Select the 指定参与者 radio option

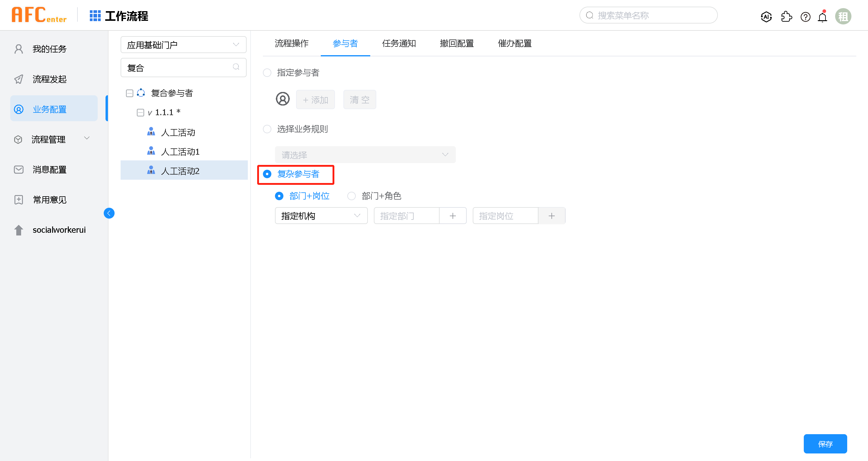tap(267, 72)
